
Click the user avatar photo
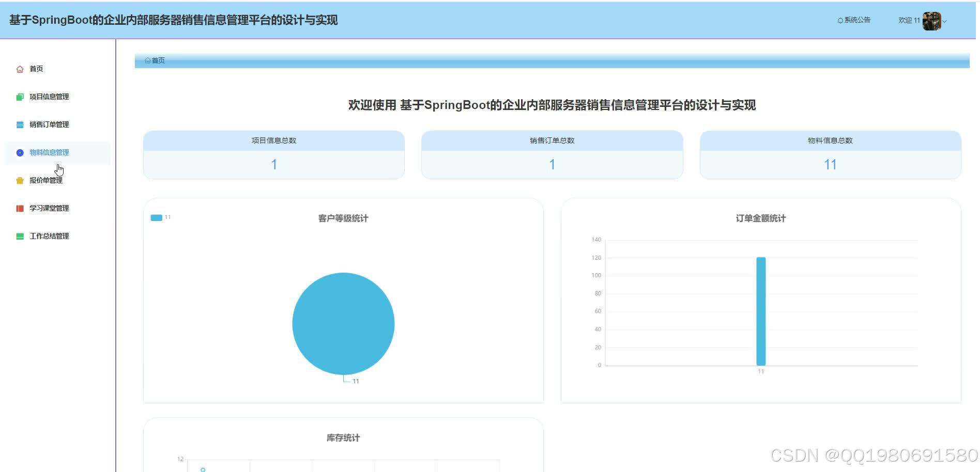tap(931, 21)
